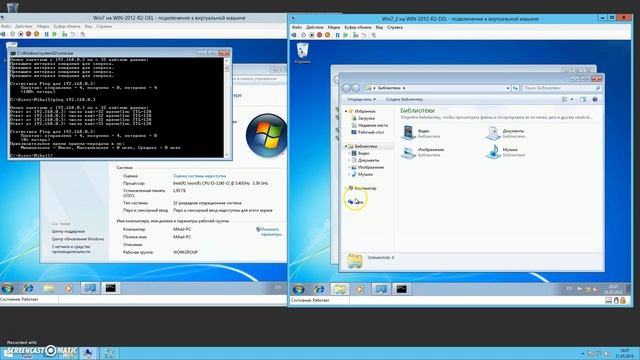Pause the left Win7 virtual machine
Image resolution: width=640 pixels, height=360 pixels.
tap(47, 34)
